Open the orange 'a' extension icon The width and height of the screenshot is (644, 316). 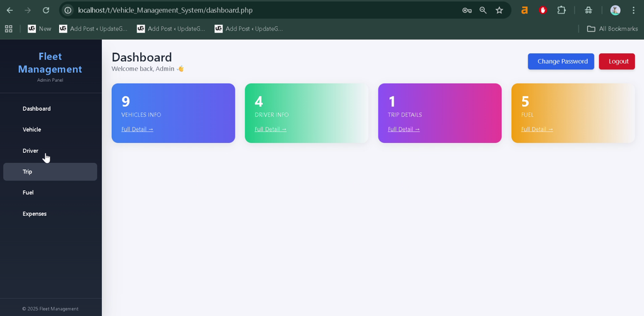tap(524, 10)
